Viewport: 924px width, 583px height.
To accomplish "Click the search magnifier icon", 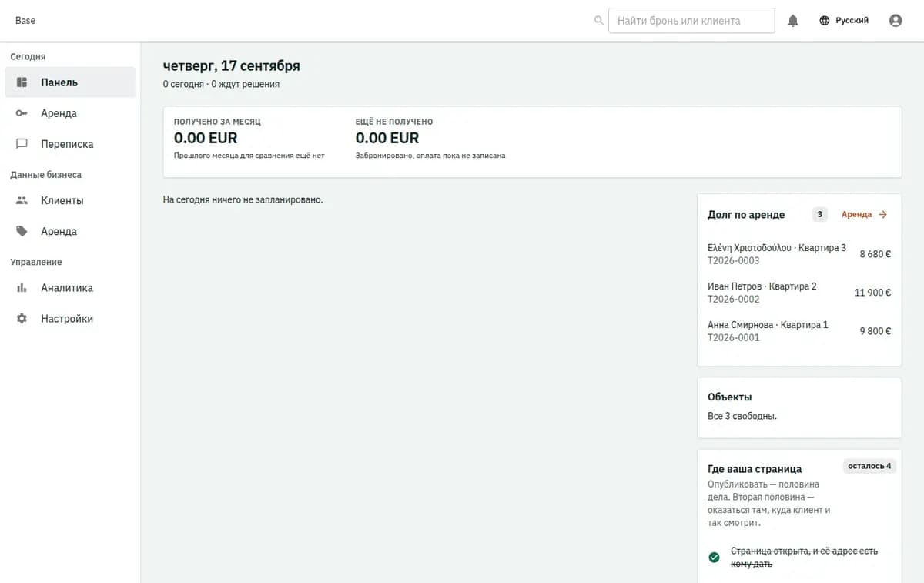I will tap(599, 21).
